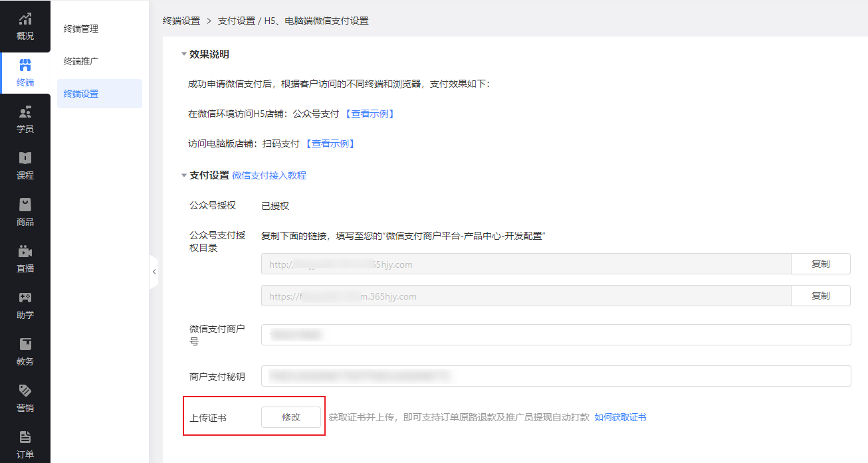The image size is (868, 463).
Task: Open the 概况 overview chart icon
Action: [25, 19]
